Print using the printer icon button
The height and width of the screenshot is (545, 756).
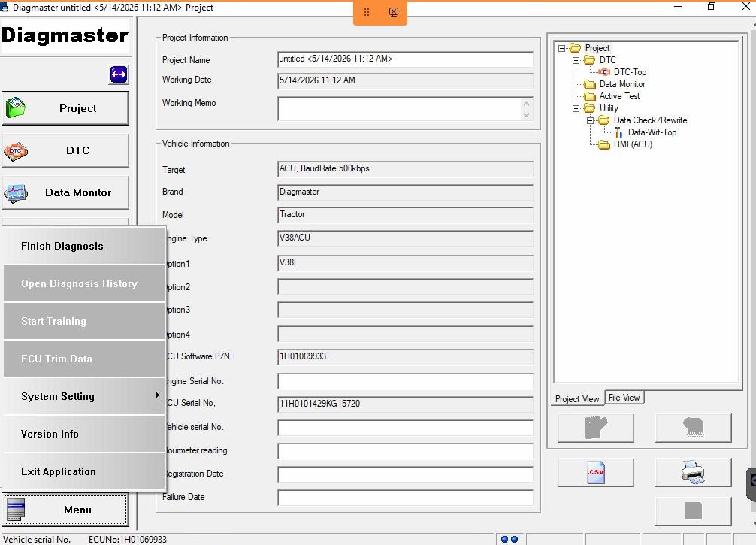coord(694,472)
